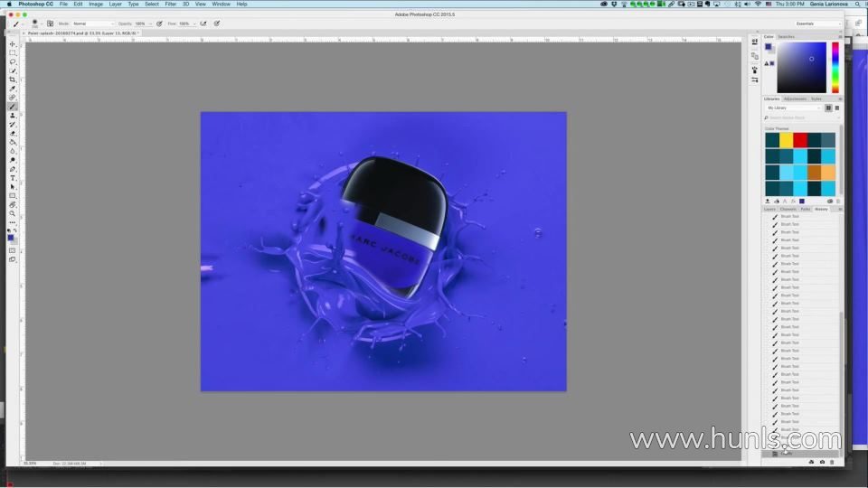Image resolution: width=868 pixels, height=488 pixels.
Task: Change the screen mode
Action: 12,259
